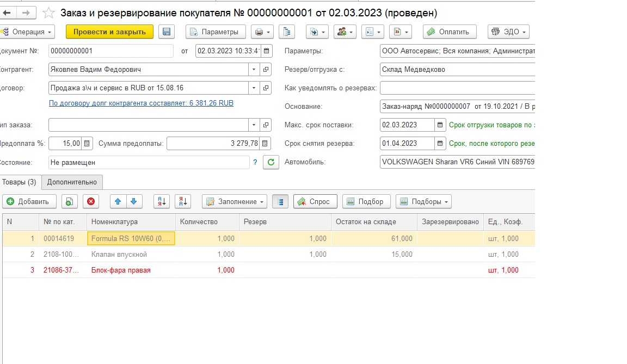Image resolution: width=627 pixels, height=364 pixels.
Task: Click the Предоплата % value field
Action: (65, 144)
